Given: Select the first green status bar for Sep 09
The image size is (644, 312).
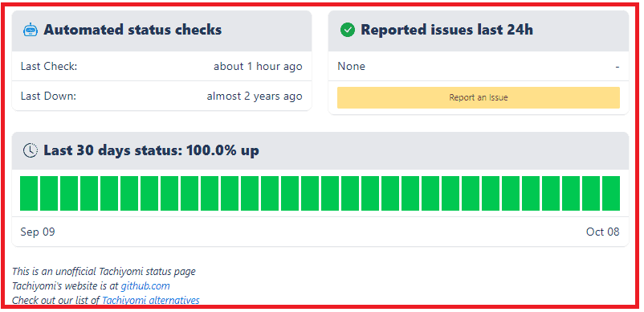Looking at the screenshot, I should (29, 193).
